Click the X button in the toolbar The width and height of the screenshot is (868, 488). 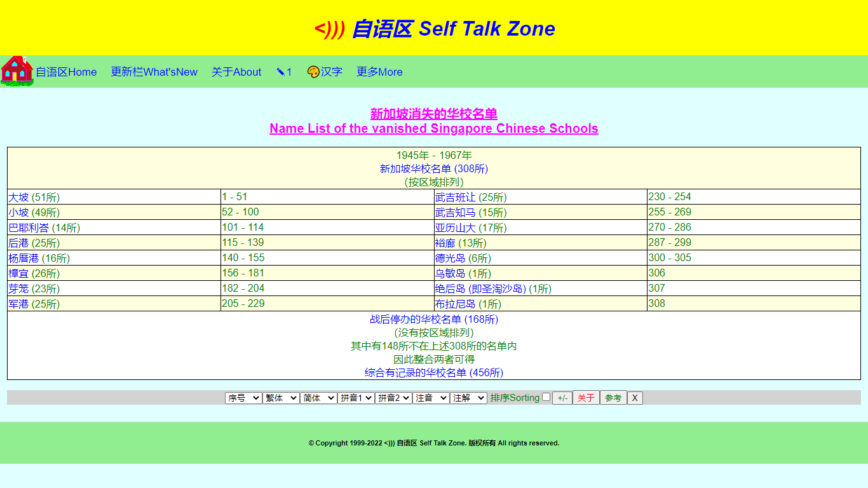coord(634,397)
